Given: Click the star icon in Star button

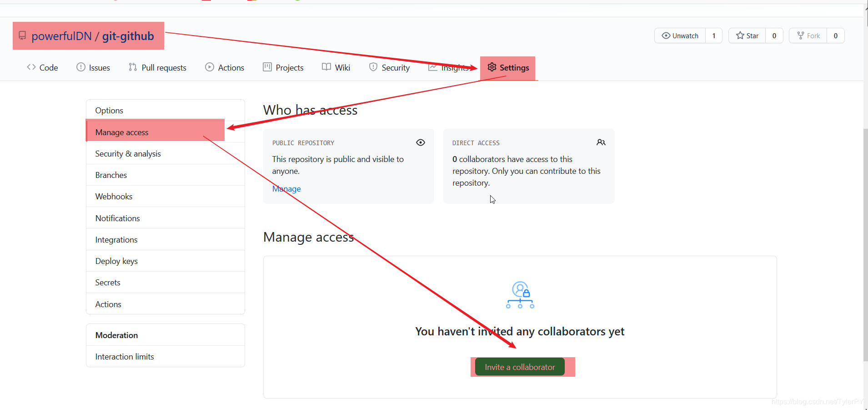Looking at the screenshot, I should [x=740, y=35].
